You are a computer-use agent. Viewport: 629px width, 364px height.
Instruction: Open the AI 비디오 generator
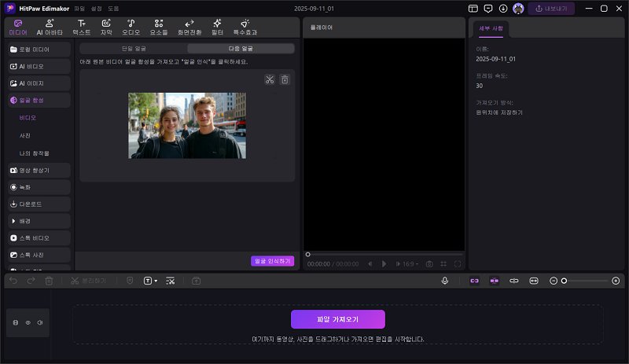[x=39, y=66]
